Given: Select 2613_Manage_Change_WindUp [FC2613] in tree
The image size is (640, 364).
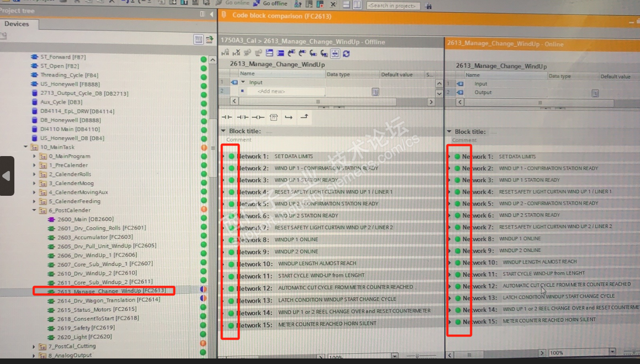Looking at the screenshot, I should click(111, 291).
